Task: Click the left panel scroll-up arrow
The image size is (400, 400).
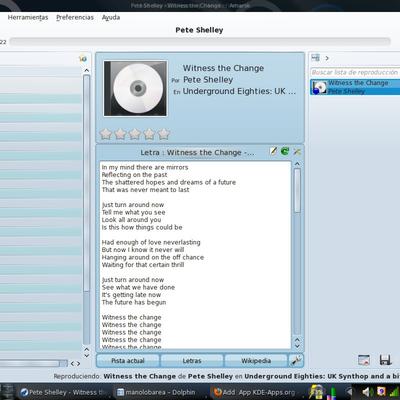Action: (87, 70)
